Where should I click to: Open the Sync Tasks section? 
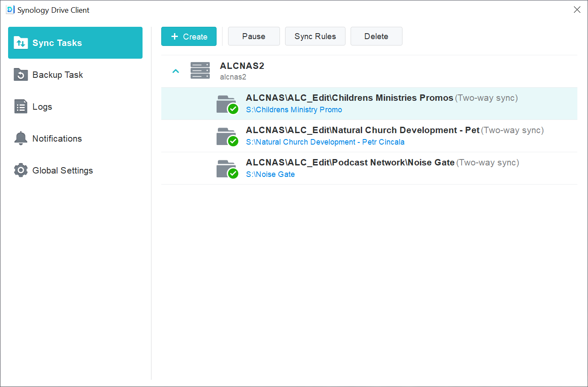(75, 43)
